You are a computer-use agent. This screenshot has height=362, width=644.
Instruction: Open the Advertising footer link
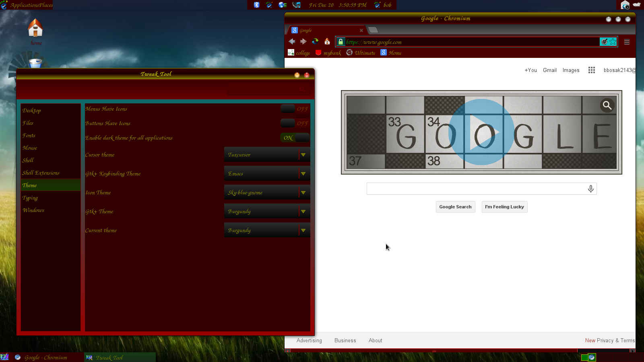(x=309, y=340)
